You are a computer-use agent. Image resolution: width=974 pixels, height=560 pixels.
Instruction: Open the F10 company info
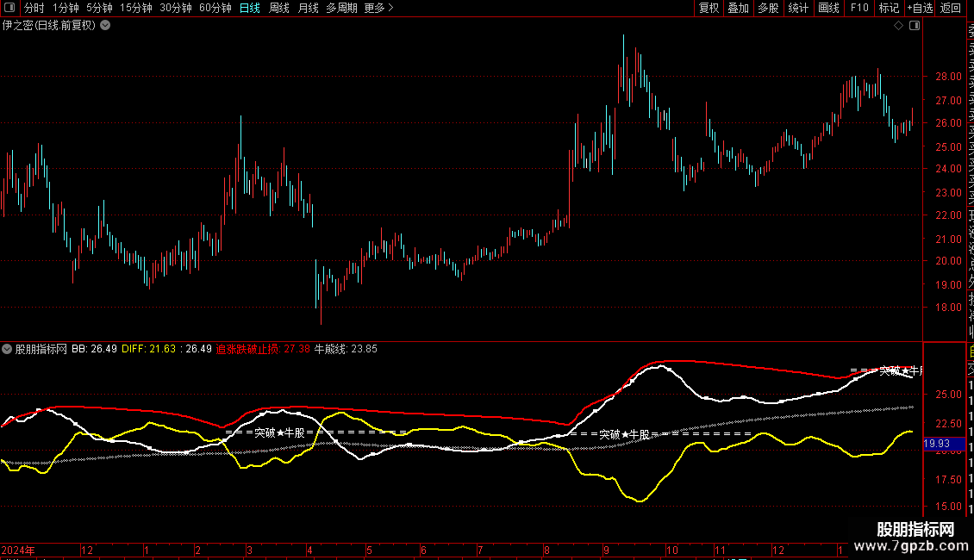click(859, 8)
